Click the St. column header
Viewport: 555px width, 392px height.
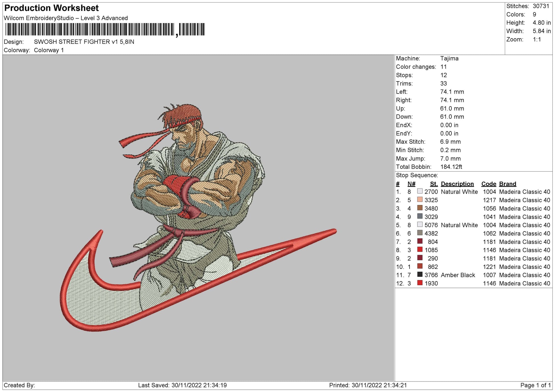point(434,184)
